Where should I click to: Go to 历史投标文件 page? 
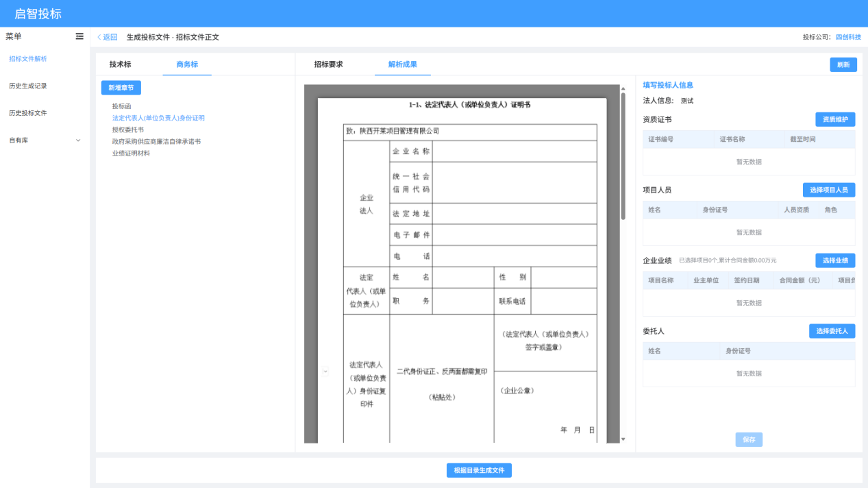coord(28,113)
